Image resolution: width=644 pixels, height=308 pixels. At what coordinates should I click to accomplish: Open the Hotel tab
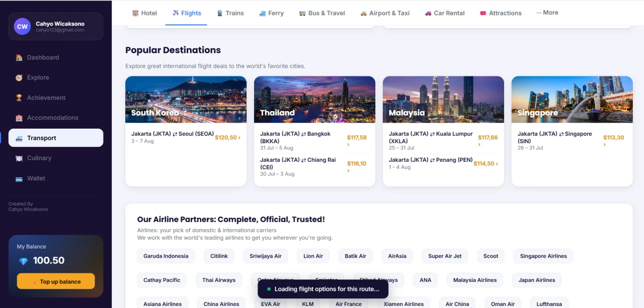click(x=144, y=13)
